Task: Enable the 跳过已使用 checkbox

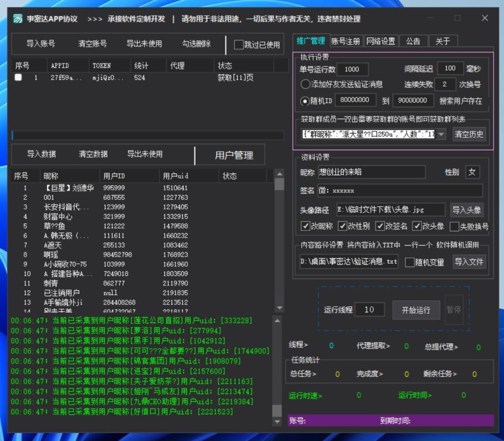Action: coord(239,45)
